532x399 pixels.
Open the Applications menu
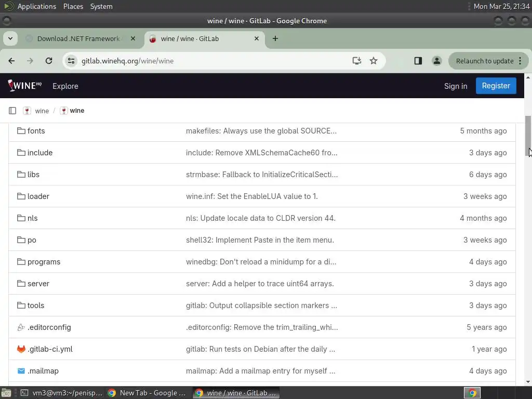tap(37, 6)
